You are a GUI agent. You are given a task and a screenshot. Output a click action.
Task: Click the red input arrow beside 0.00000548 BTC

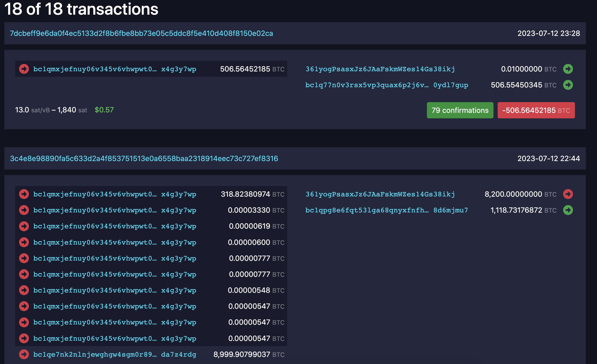coord(24,290)
